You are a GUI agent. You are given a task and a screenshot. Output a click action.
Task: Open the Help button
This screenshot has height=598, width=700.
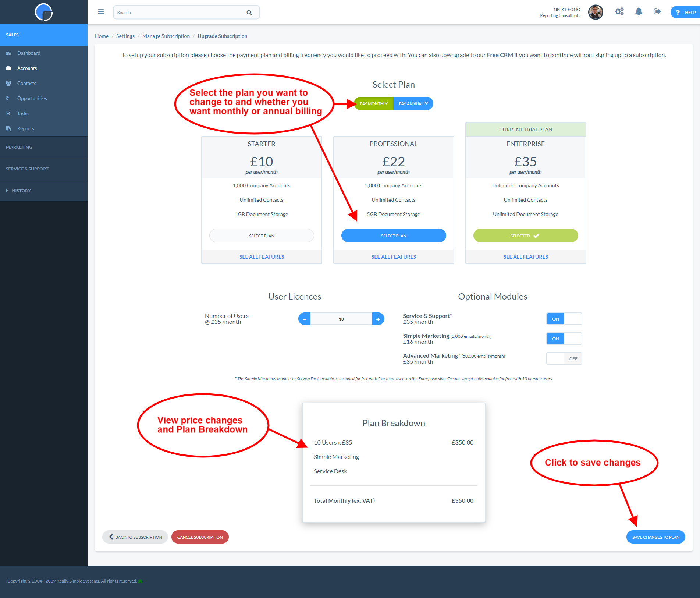click(x=686, y=12)
